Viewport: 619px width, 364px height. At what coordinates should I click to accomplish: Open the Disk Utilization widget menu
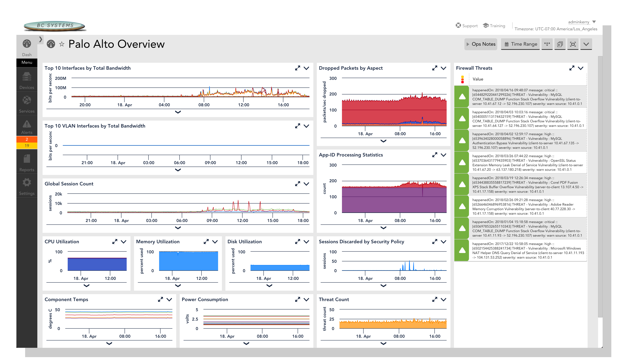click(x=306, y=242)
